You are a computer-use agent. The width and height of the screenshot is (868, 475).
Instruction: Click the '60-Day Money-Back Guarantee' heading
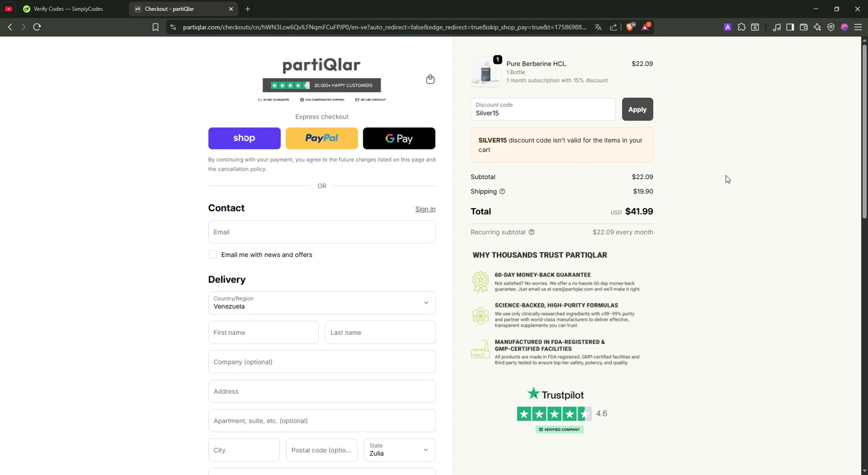543,275
